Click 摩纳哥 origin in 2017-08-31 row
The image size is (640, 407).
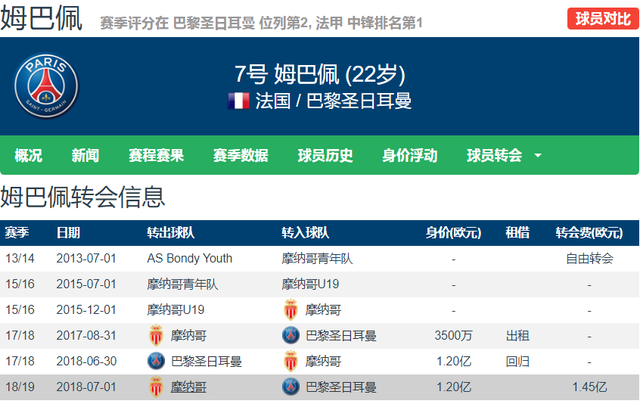click(x=188, y=336)
